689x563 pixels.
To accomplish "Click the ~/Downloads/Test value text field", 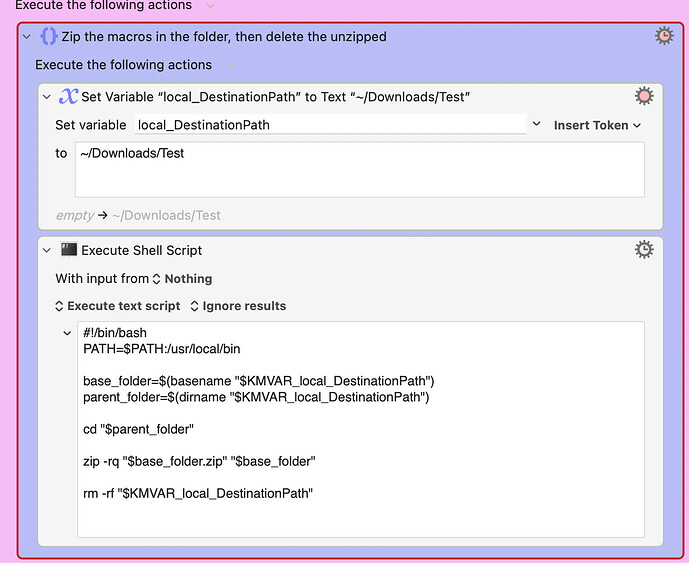I will tap(359, 169).
